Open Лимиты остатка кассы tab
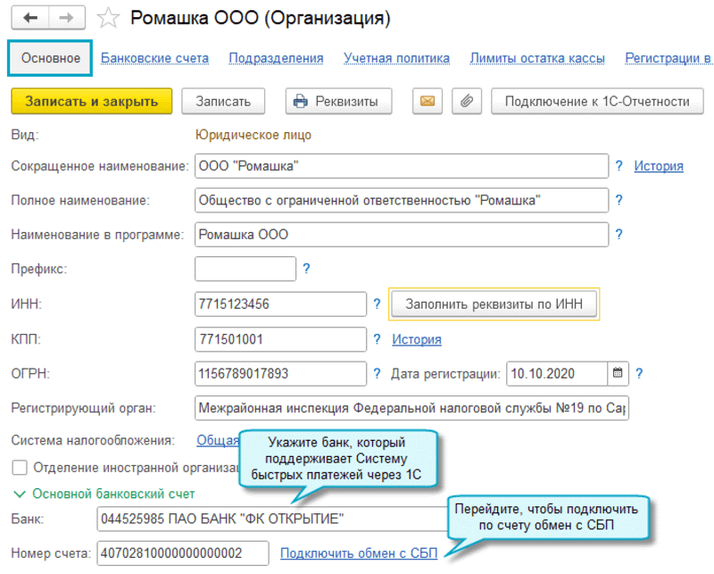The height and width of the screenshot is (574, 714). click(537, 58)
